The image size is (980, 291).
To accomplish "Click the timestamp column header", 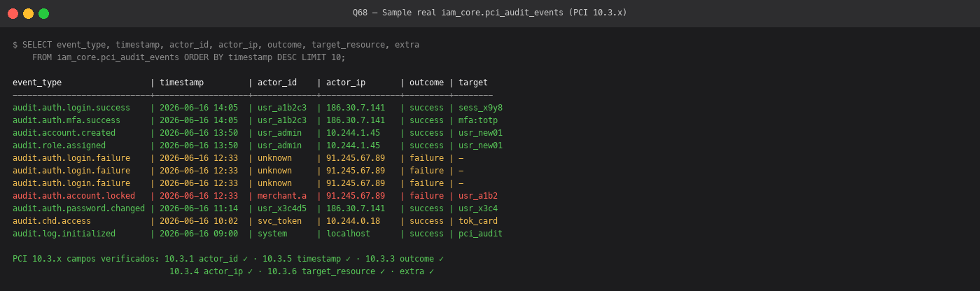I will coord(181,83).
